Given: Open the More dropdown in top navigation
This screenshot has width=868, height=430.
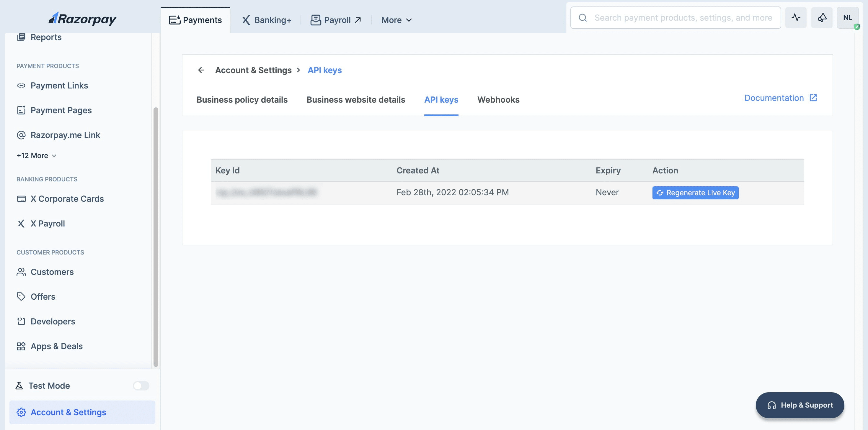Looking at the screenshot, I should pos(396,20).
